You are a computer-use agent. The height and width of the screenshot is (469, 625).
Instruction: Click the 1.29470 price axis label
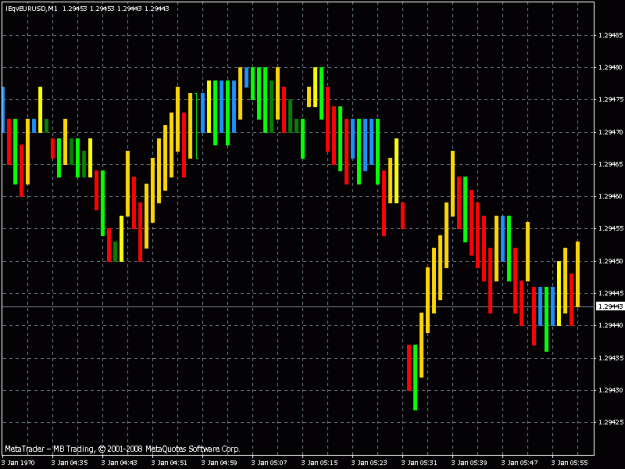(611, 132)
